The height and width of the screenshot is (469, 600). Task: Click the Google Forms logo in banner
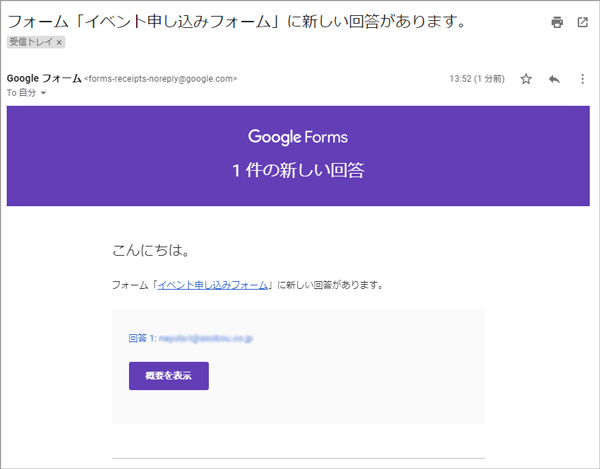tap(298, 137)
